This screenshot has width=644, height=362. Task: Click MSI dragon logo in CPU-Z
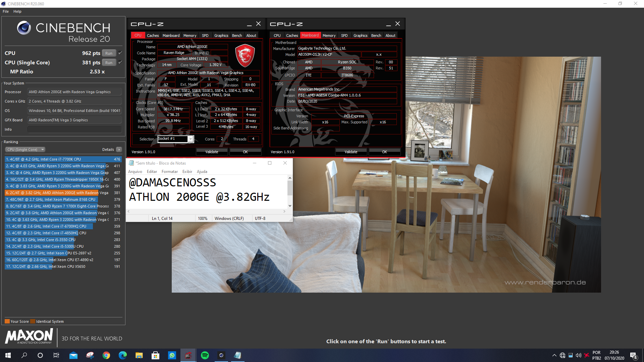tap(245, 56)
